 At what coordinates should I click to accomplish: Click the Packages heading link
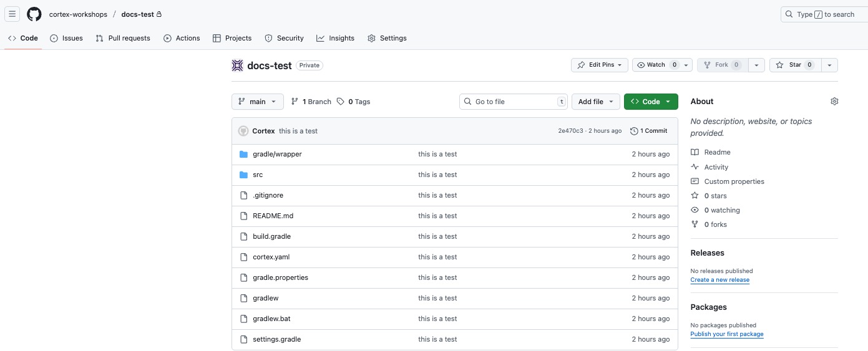click(708, 307)
